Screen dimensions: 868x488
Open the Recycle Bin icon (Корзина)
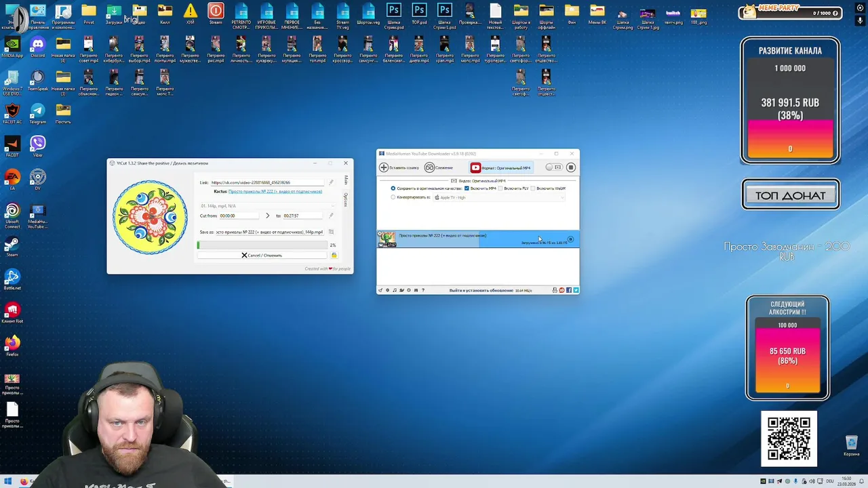click(851, 446)
